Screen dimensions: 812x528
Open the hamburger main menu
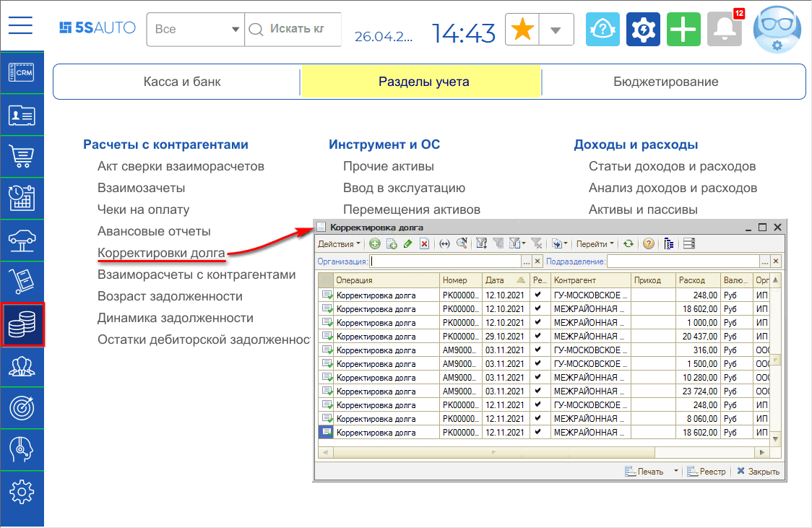21,26
